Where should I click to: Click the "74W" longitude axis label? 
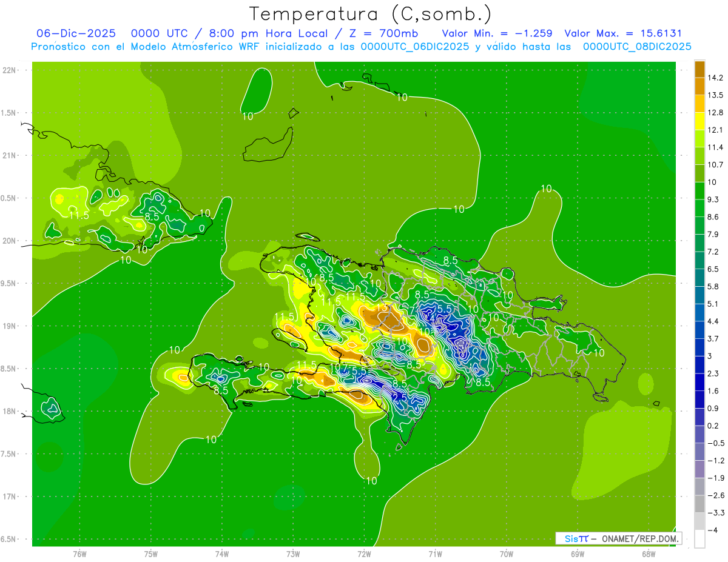[221, 554]
